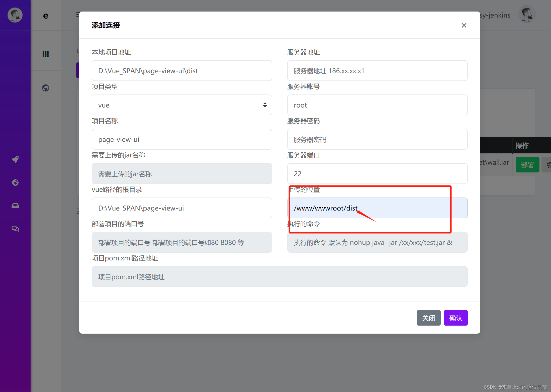551x392 pixels.
Task: Focus the 项目名称 page-view-ui field
Action: (182, 139)
